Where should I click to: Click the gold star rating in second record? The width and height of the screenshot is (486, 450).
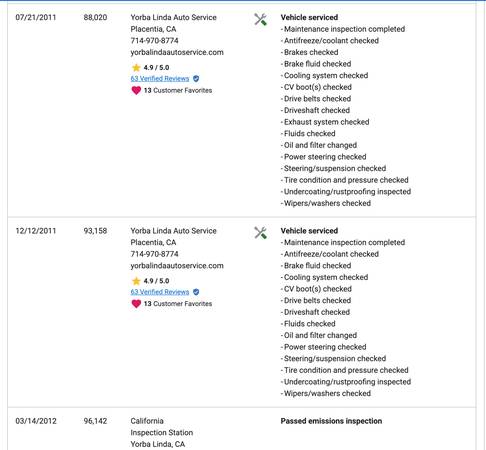click(136, 281)
